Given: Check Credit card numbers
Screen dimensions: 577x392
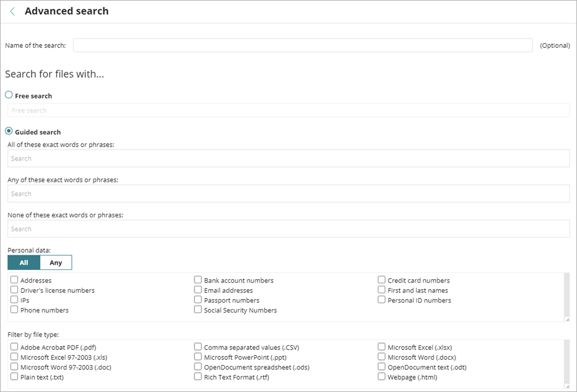Looking at the screenshot, I should [381, 280].
